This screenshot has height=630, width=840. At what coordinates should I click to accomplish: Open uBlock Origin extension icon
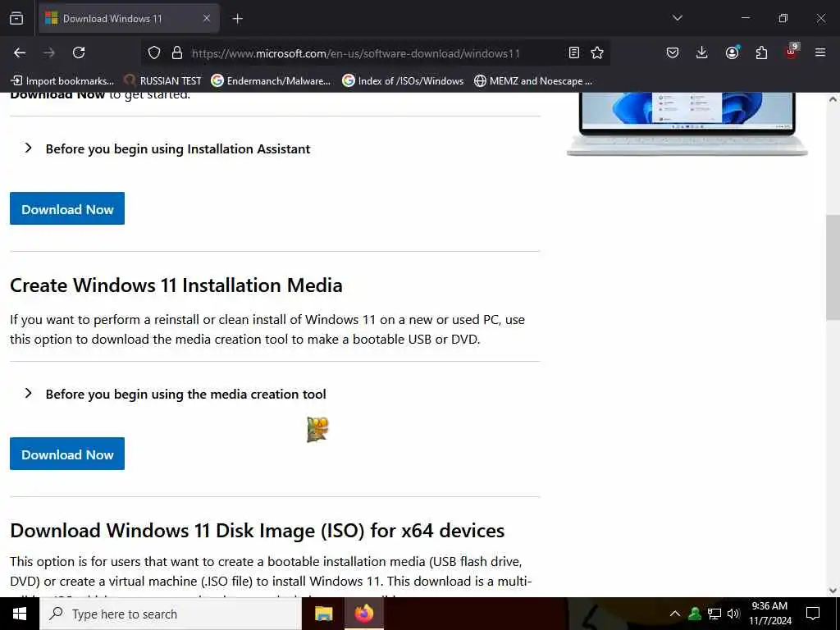[x=792, y=52]
